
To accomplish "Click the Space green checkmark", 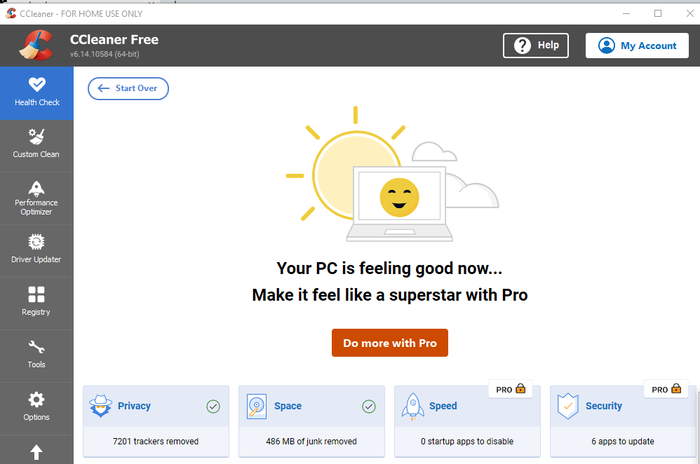I will point(369,406).
